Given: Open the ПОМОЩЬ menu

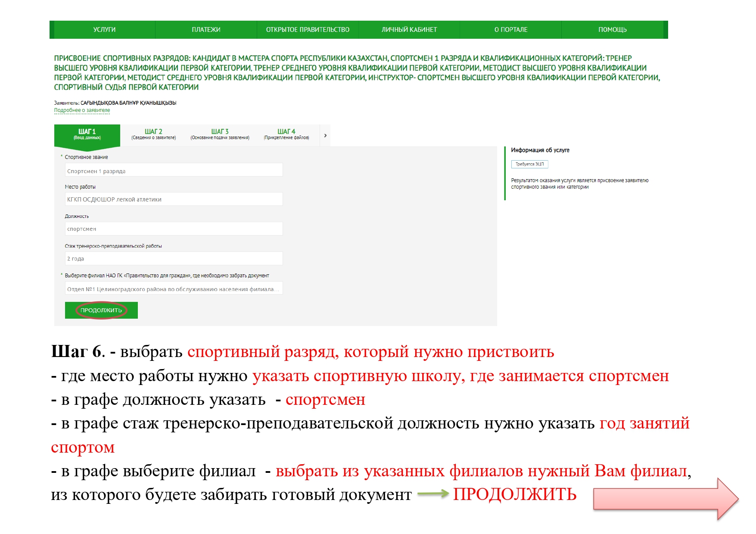Looking at the screenshot, I should (612, 30).
